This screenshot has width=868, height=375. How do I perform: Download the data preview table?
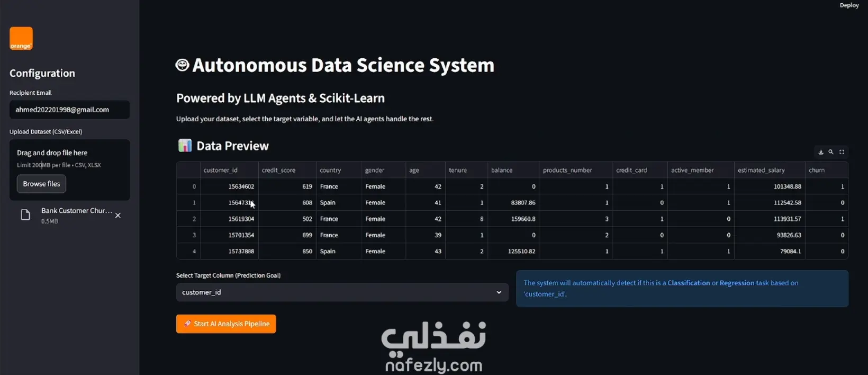[x=821, y=152]
